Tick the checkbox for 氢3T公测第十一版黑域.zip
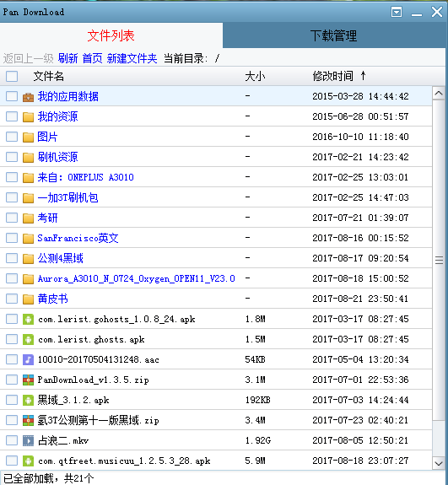 click(12, 420)
